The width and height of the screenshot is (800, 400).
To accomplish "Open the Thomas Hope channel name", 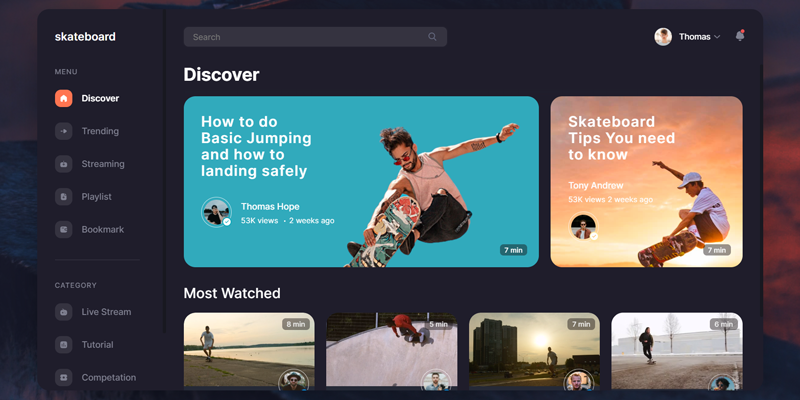I will coord(271,206).
